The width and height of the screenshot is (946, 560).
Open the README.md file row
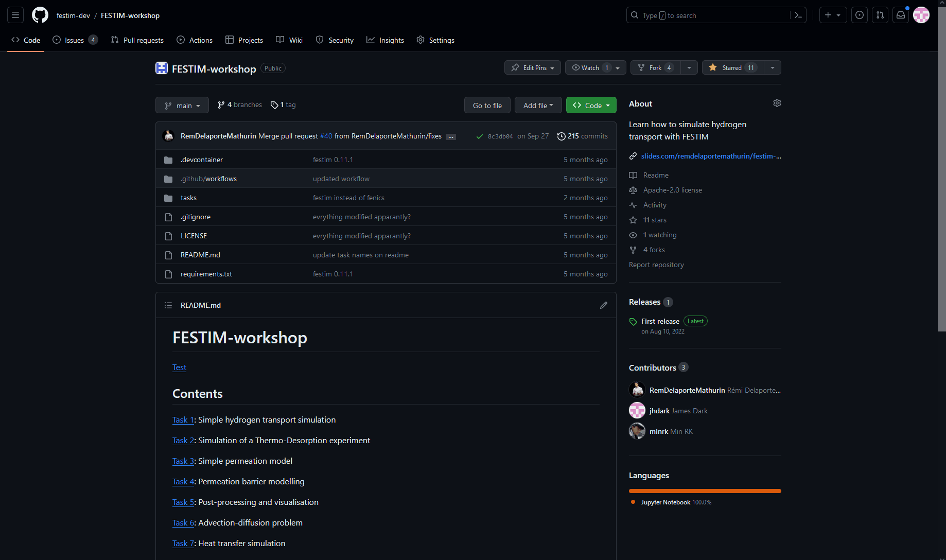click(x=386, y=255)
